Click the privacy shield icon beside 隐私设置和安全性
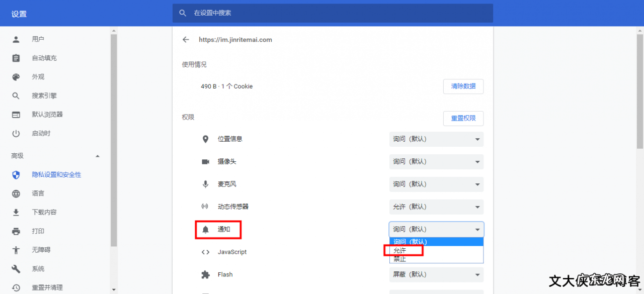644x294 pixels. (15, 174)
